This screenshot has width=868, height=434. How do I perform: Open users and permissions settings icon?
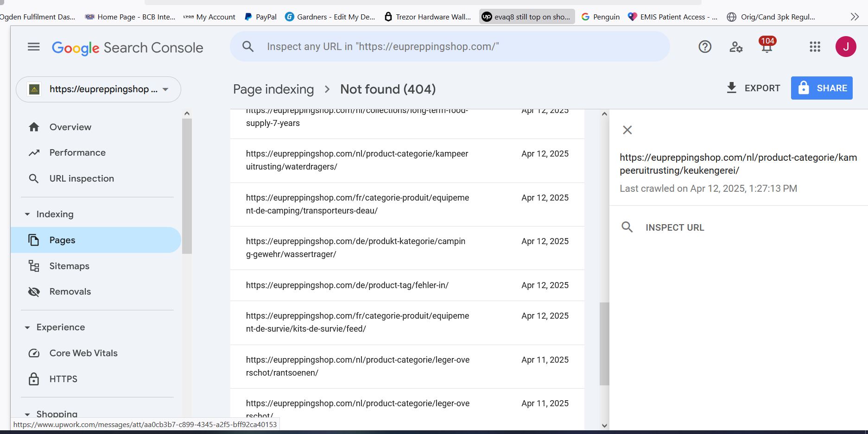pos(736,47)
